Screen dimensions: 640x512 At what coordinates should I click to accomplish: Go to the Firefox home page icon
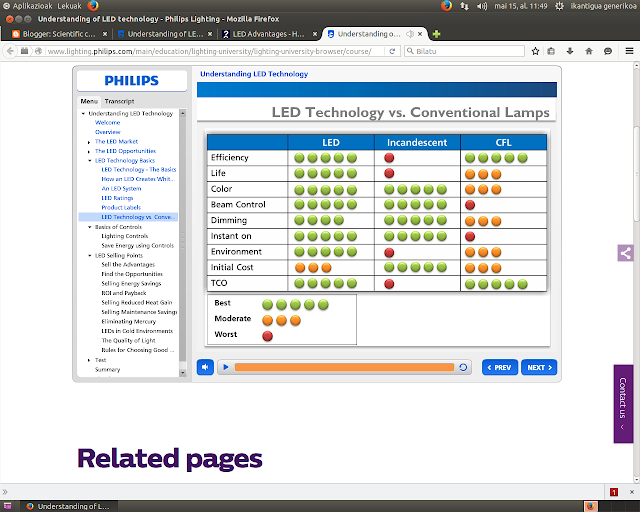(x=589, y=51)
